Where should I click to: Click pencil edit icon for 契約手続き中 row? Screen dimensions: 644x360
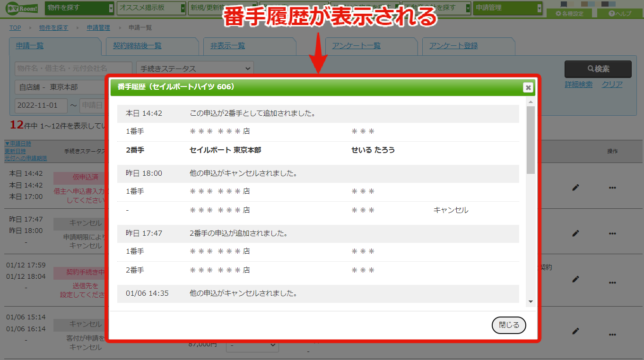point(575,279)
